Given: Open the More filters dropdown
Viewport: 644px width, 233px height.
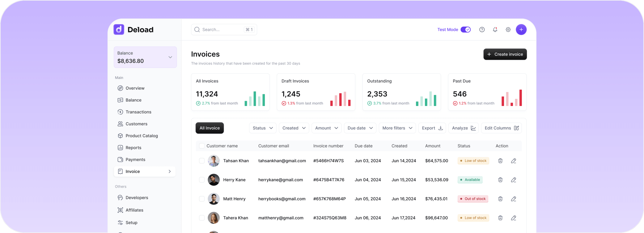Looking at the screenshot, I should tap(397, 128).
